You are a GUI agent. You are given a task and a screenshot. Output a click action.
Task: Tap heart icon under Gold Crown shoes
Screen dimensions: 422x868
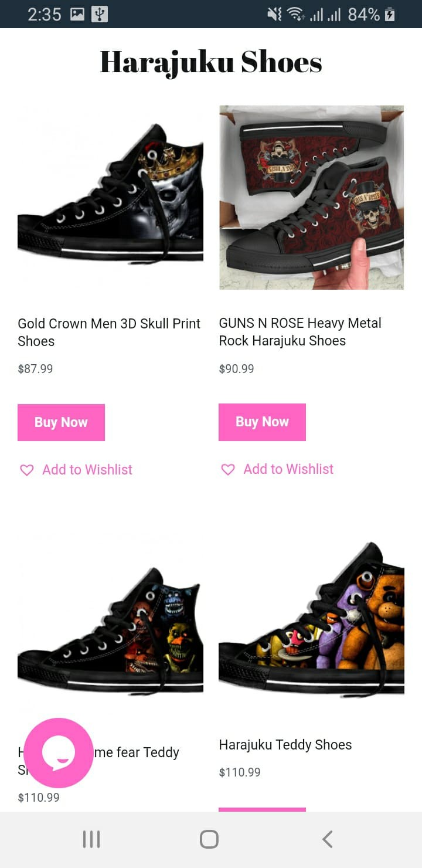click(x=27, y=470)
